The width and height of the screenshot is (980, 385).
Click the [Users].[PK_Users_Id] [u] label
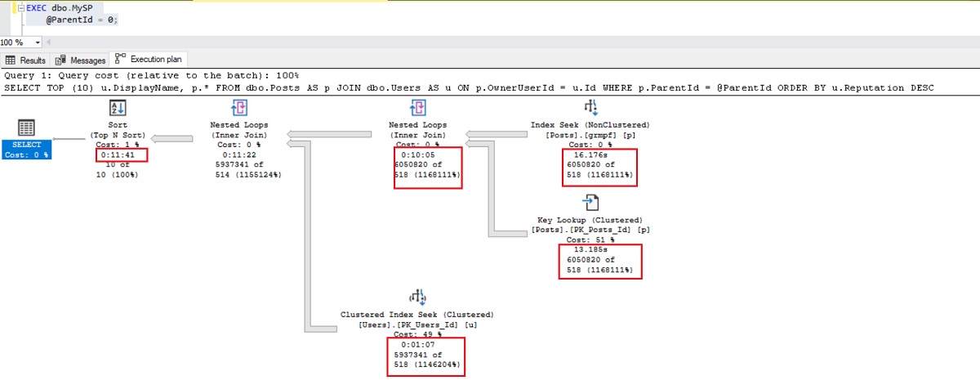coord(417,325)
